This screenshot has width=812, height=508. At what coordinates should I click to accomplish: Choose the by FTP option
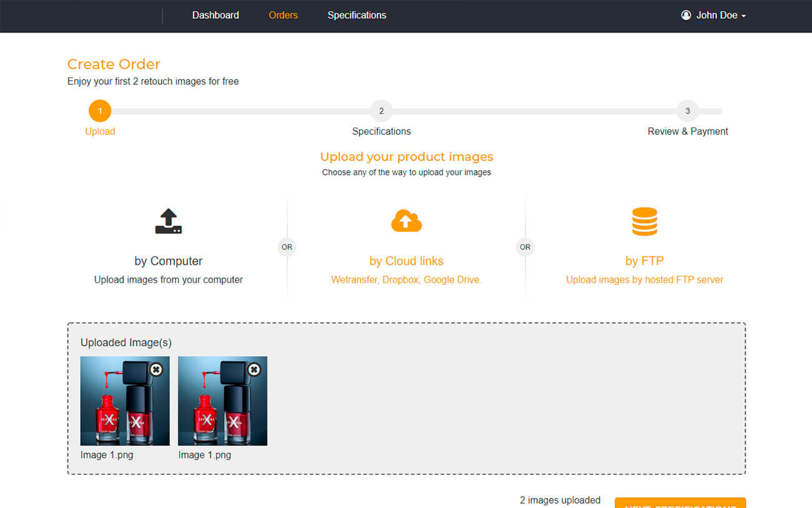(x=645, y=261)
